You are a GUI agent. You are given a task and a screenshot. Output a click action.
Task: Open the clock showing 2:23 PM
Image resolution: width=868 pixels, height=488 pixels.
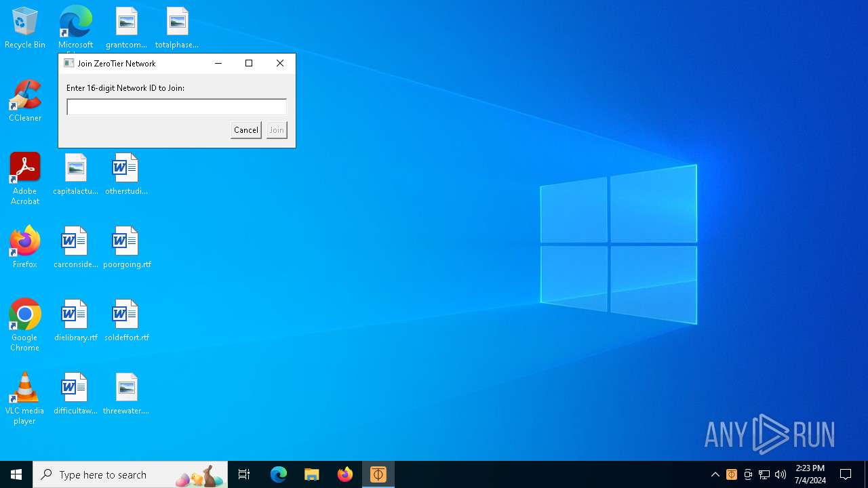pyautogui.click(x=810, y=474)
